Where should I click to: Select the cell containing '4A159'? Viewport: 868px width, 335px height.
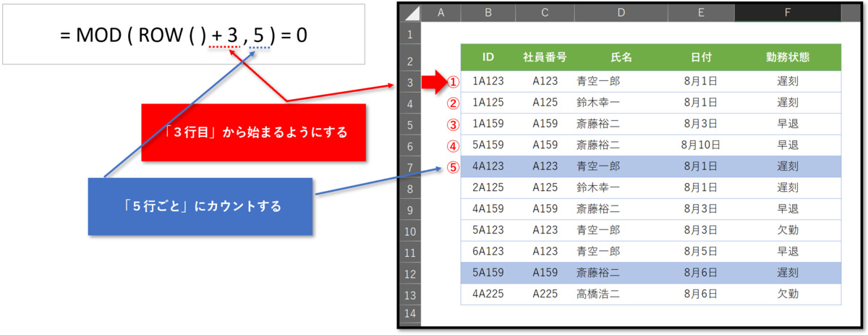(x=489, y=209)
